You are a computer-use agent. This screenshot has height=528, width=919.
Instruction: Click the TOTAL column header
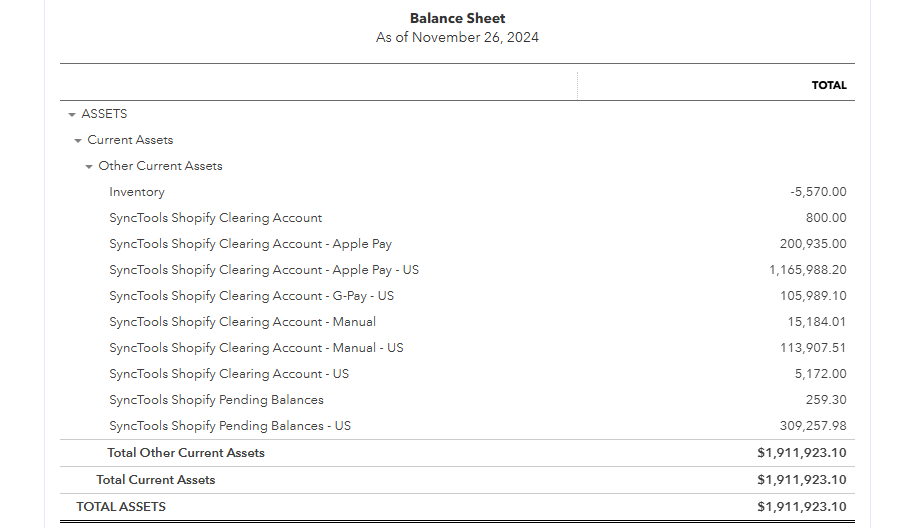[x=829, y=86]
